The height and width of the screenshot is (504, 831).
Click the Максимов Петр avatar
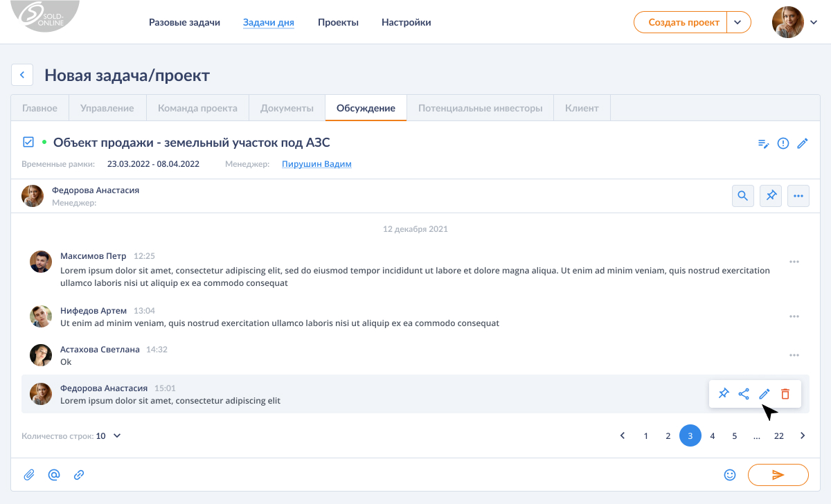[x=41, y=262]
